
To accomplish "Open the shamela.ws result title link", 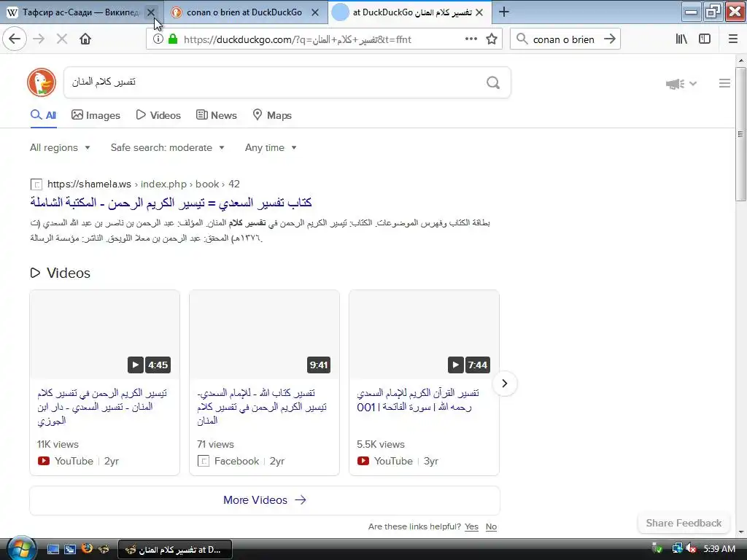I will pyautogui.click(x=171, y=203).
